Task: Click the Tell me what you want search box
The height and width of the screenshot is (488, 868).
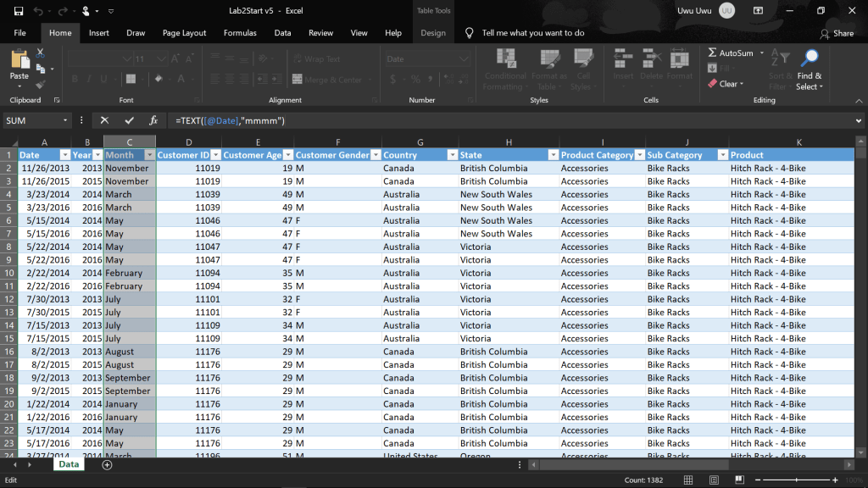Action: 532,33
